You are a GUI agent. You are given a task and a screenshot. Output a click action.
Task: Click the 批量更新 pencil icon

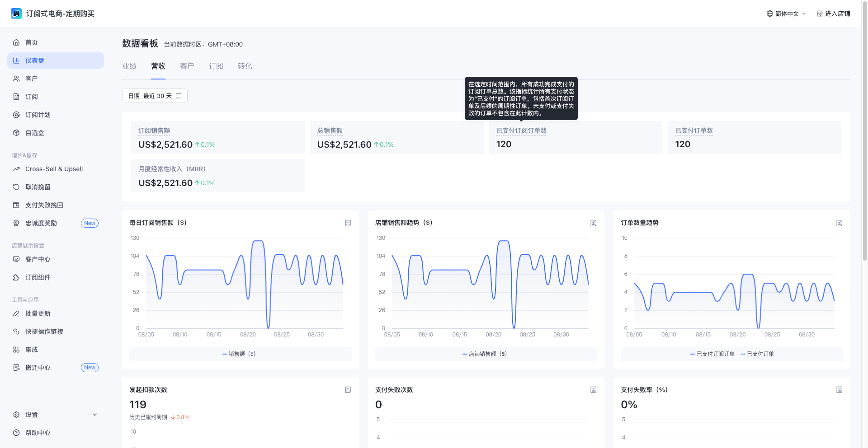tap(16, 313)
